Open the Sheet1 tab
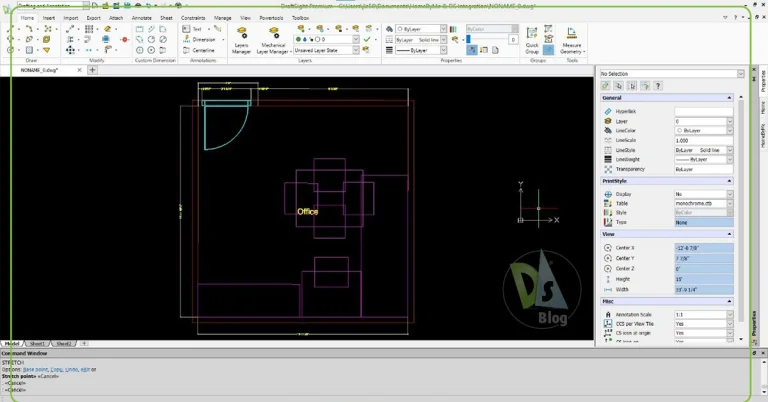768x402 pixels. [x=37, y=342]
